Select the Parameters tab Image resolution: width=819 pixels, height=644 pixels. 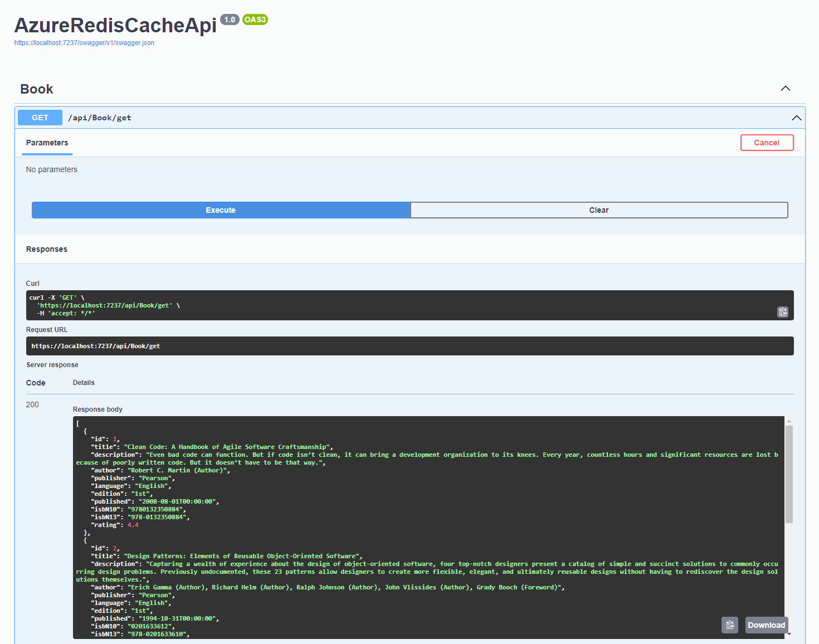(x=47, y=143)
